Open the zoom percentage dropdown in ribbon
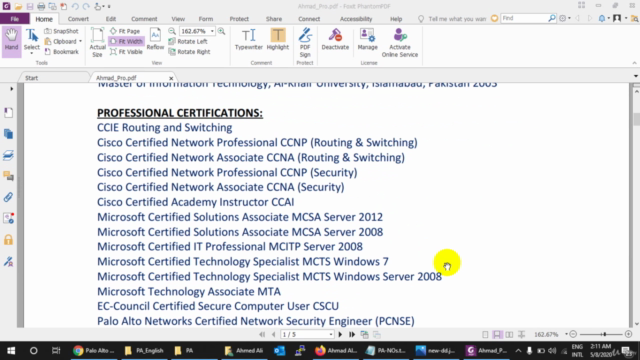Viewport: 640px width, 360px height. (x=212, y=31)
